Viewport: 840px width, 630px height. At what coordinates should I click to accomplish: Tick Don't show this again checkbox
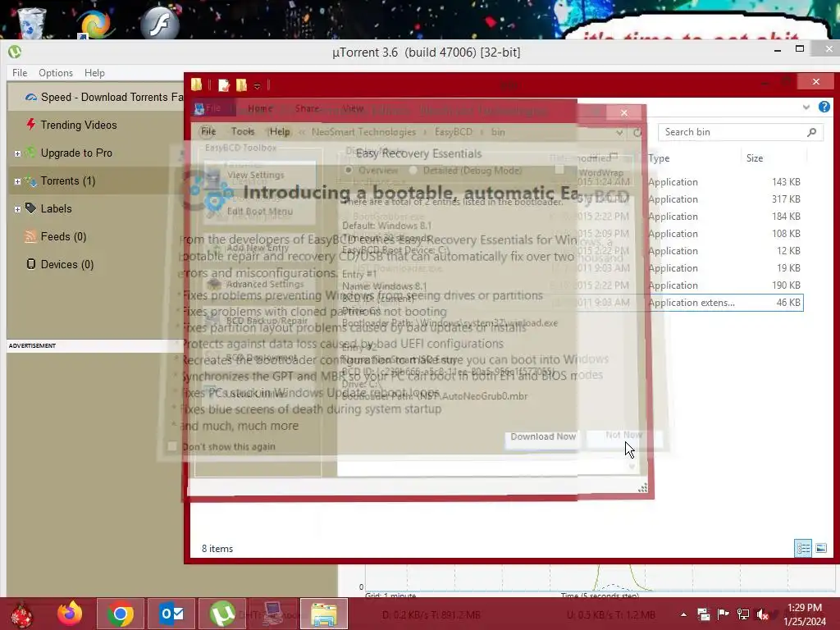(172, 446)
